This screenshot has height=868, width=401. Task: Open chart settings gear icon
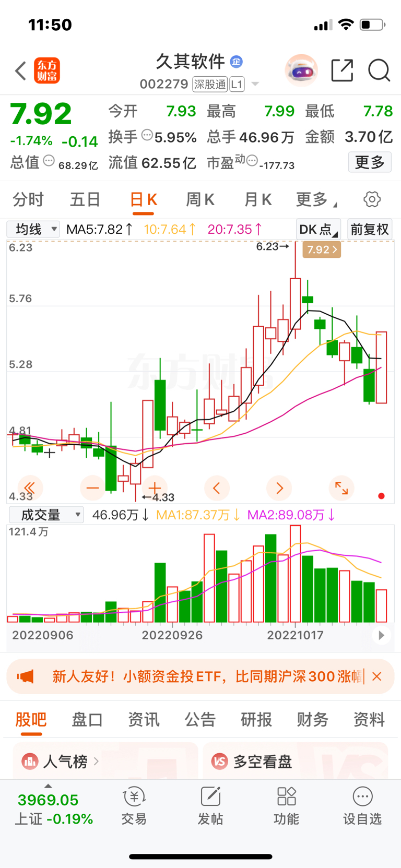[372, 199]
